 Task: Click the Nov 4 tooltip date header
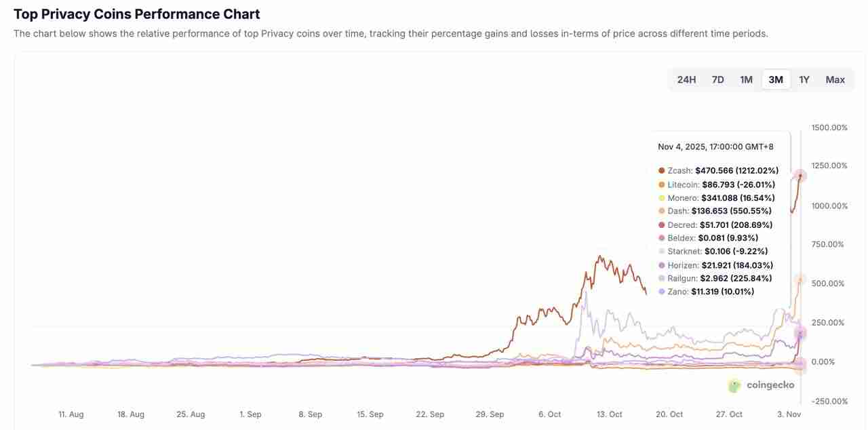point(715,146)
